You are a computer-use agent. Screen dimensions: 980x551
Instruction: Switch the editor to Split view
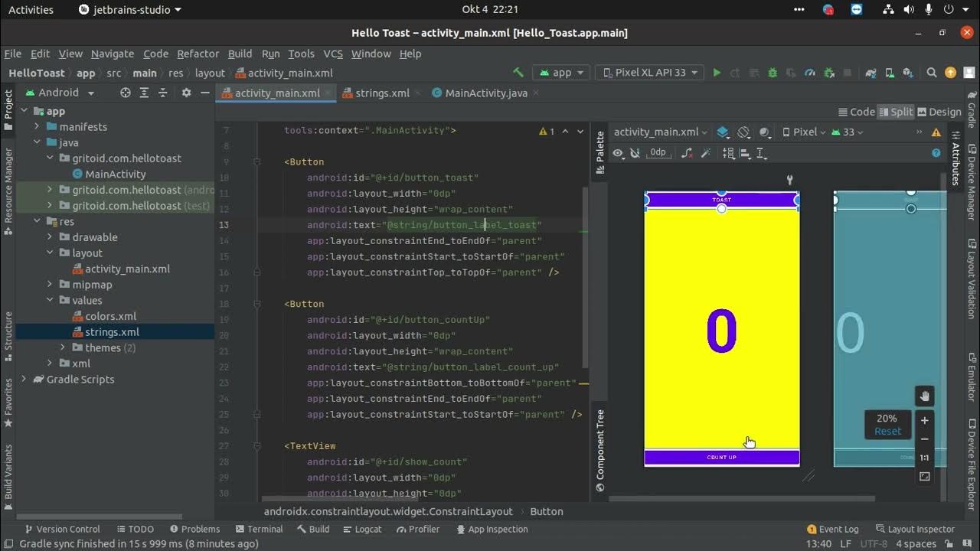(x=896, y=112)
